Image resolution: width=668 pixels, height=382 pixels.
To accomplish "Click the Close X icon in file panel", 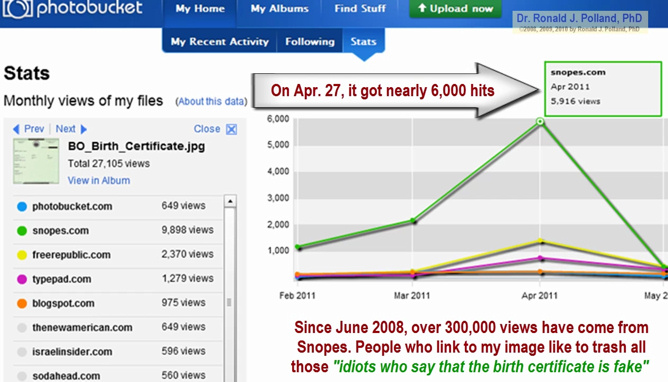I will tap(231, 129).
